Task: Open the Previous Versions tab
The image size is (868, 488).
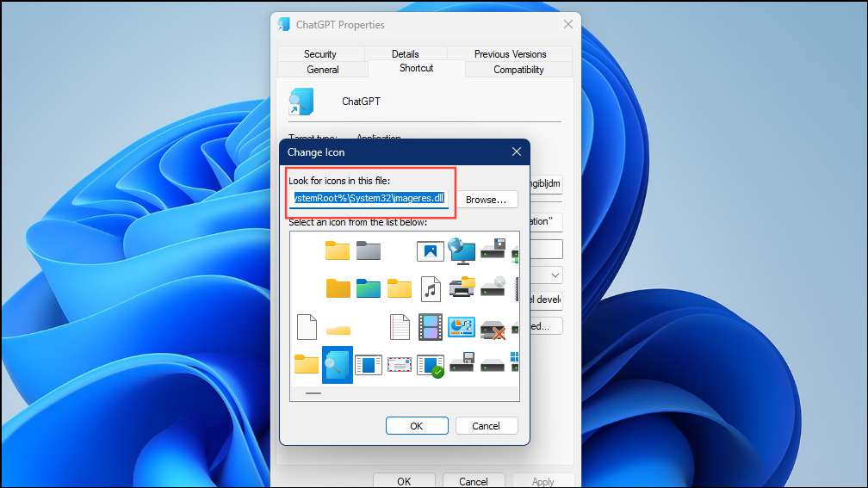Action: 510,53
